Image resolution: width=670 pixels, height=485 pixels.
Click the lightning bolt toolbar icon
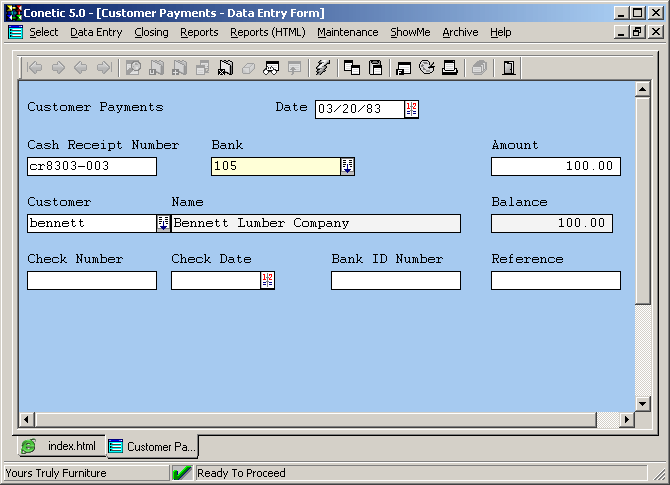(321, 68)
